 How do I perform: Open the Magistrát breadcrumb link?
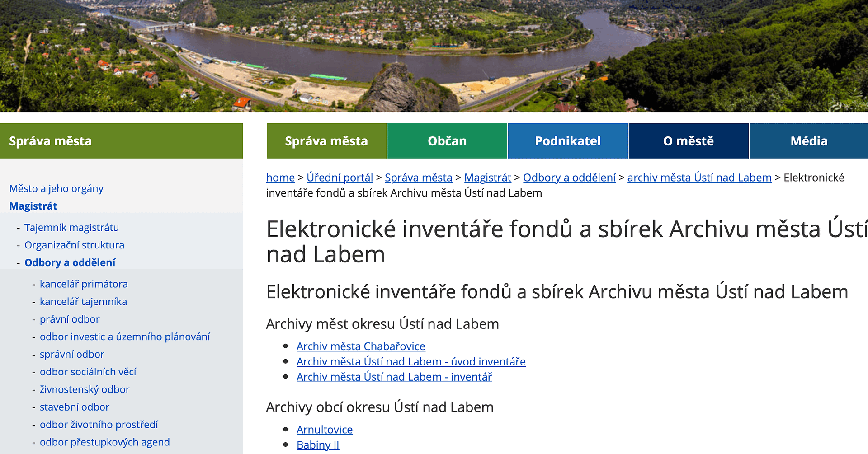[x=487, y=178]
